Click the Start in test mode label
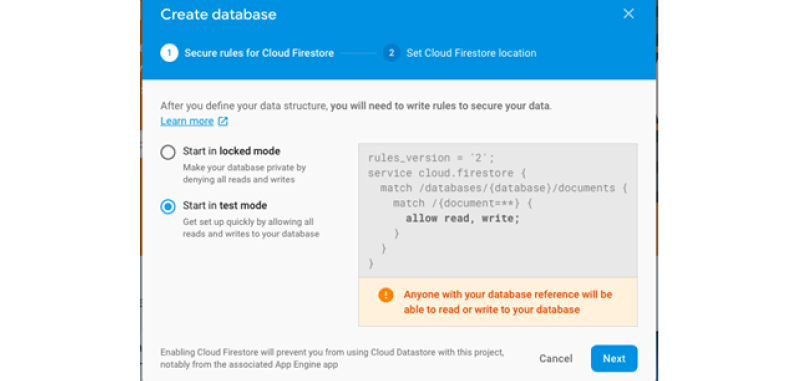The image size is (797, 381). [x=225, y=206]
